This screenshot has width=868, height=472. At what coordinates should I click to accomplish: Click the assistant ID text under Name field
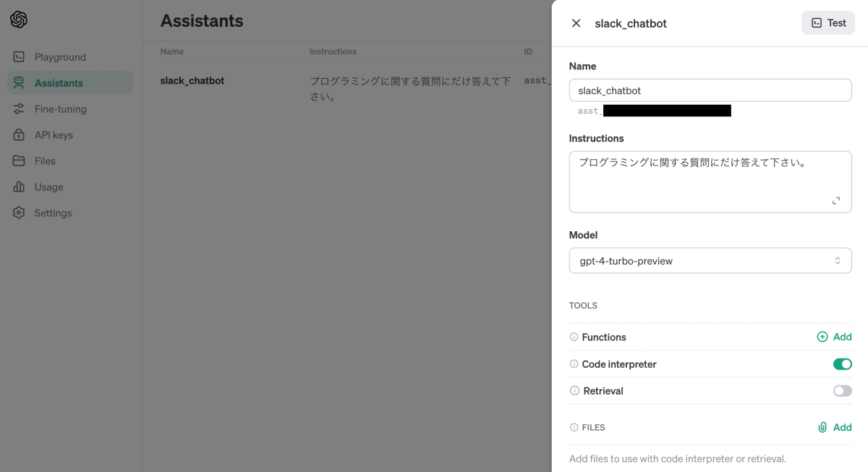click(654, 111)
